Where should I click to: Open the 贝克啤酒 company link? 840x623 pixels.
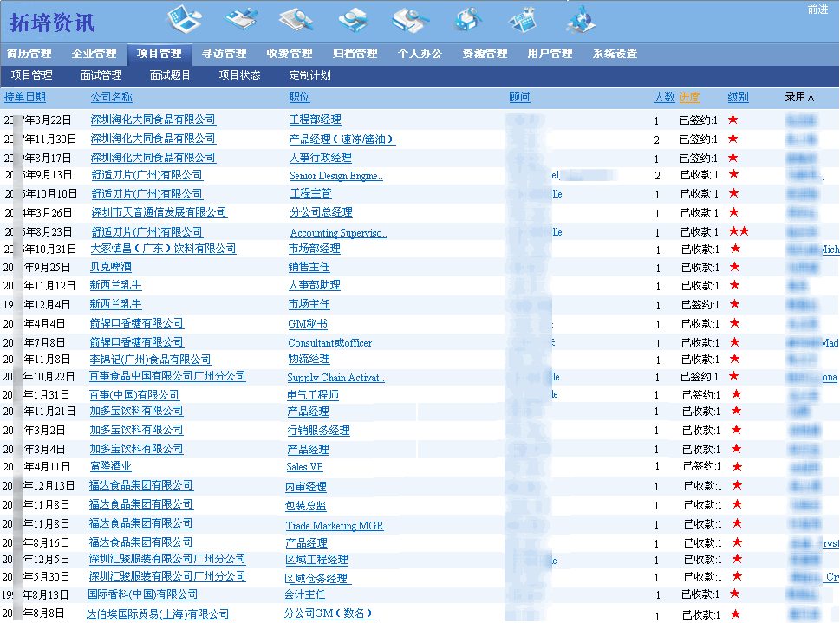click(x=111, y=267)
